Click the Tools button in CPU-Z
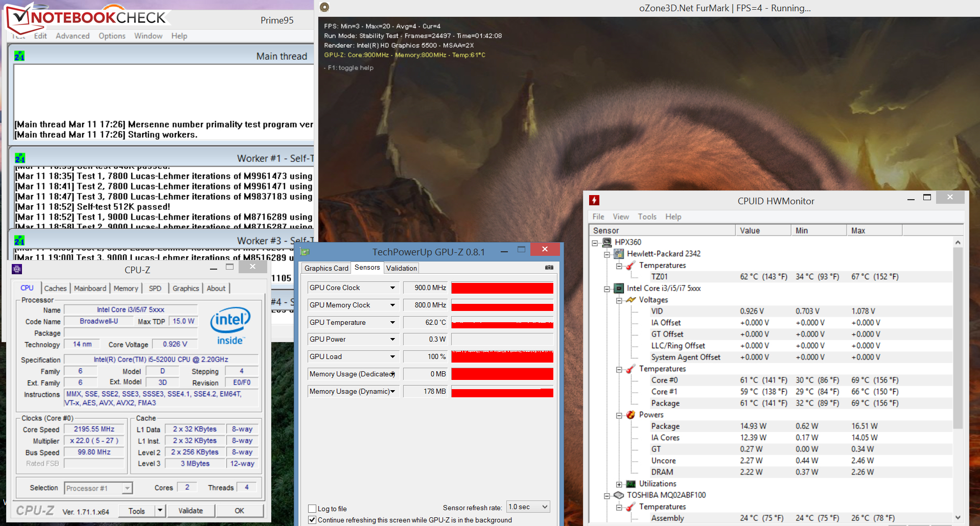This screenshot has height=526, width=980. pos(136,511)
